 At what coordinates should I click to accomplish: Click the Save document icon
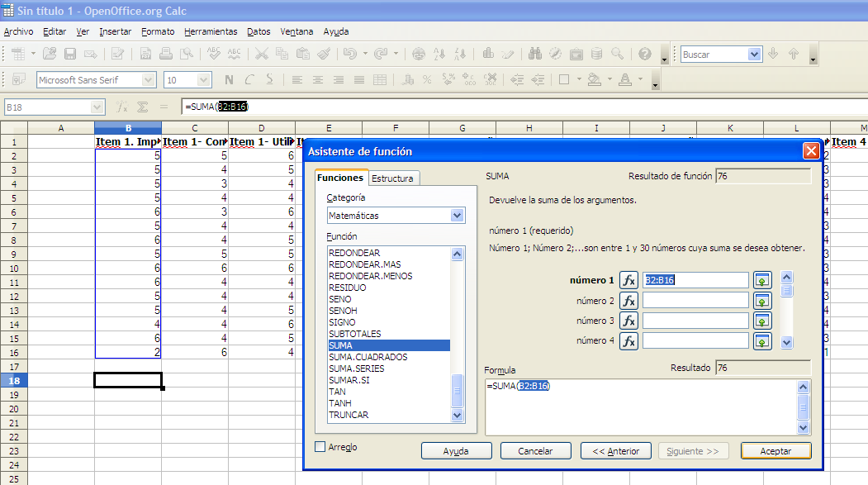pos(69,54)
